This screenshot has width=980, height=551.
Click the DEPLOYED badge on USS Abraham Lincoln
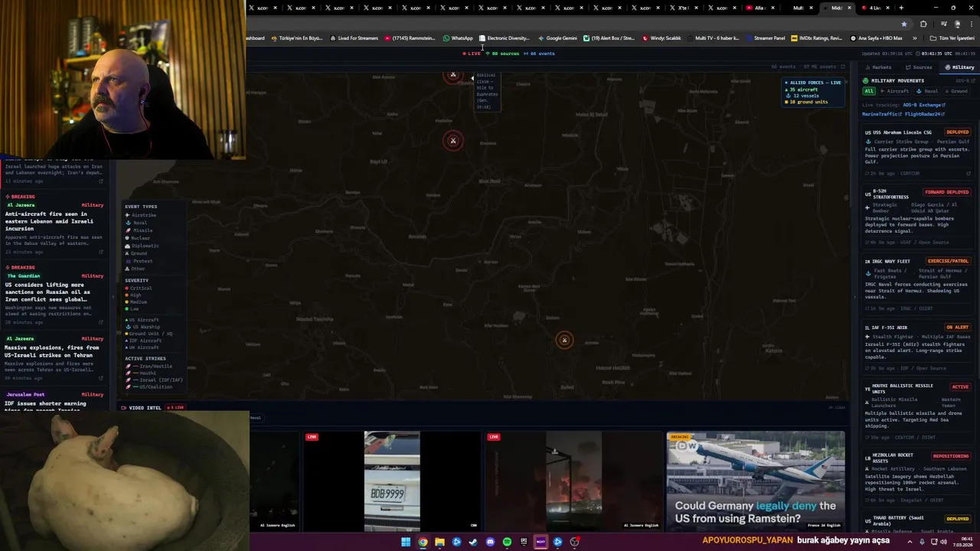(x=957, y=132)
